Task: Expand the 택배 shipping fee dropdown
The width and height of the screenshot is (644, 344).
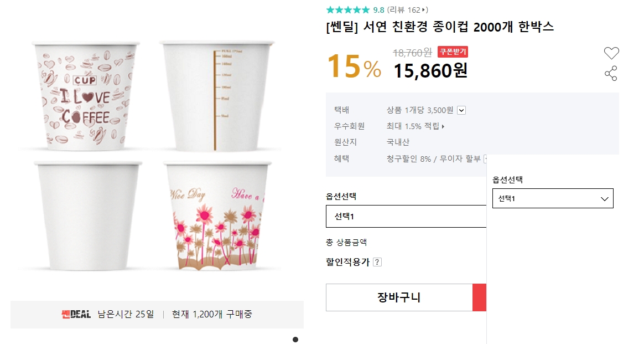Action: pyautogui.click(x=460, y=110)
